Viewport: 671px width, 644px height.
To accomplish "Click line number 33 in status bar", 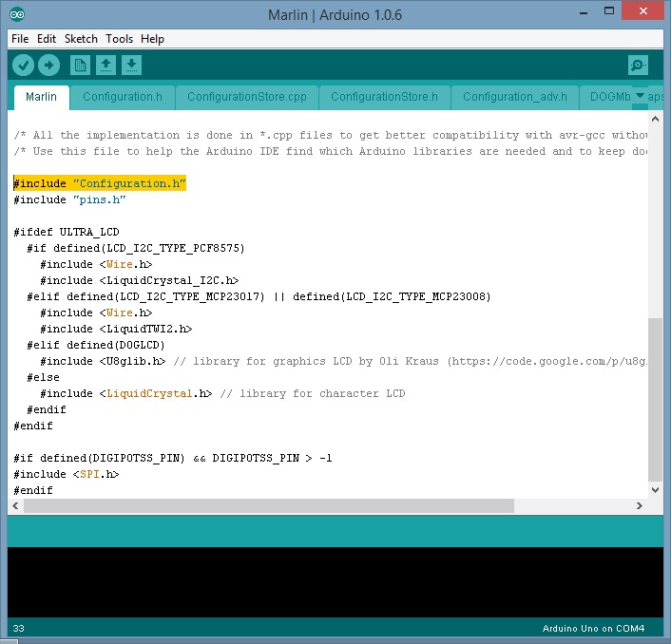I will (x=18, y=629).
